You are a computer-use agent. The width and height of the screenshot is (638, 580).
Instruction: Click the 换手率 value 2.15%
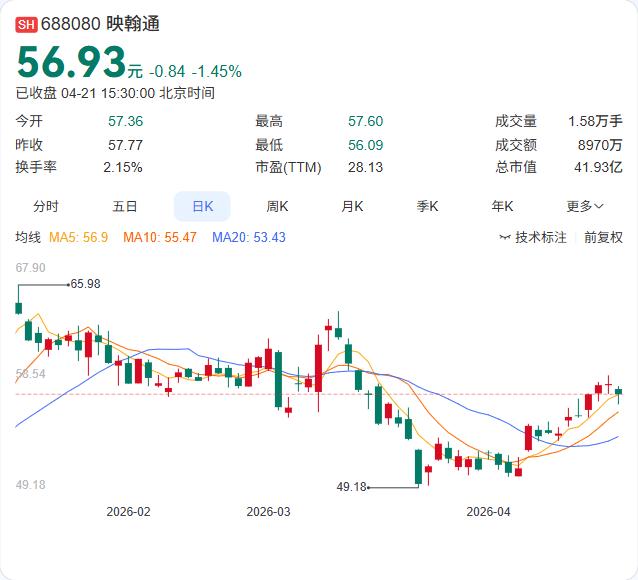point(122,167)
